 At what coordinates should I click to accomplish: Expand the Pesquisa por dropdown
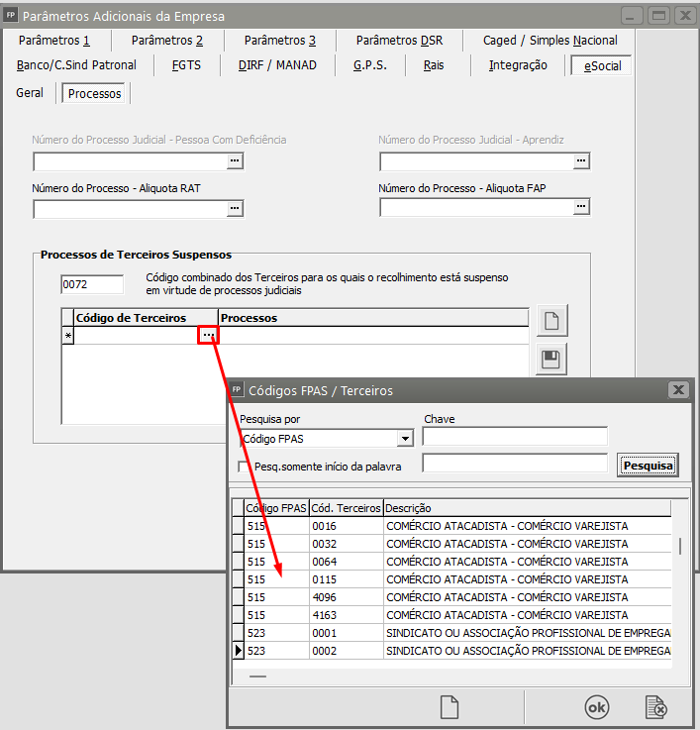[x=405, y=438]
